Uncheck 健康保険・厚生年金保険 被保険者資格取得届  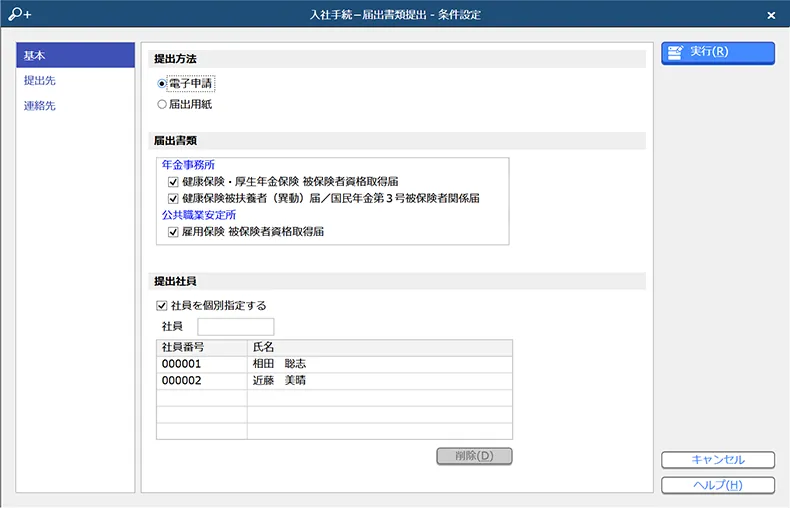click(173, 181)
